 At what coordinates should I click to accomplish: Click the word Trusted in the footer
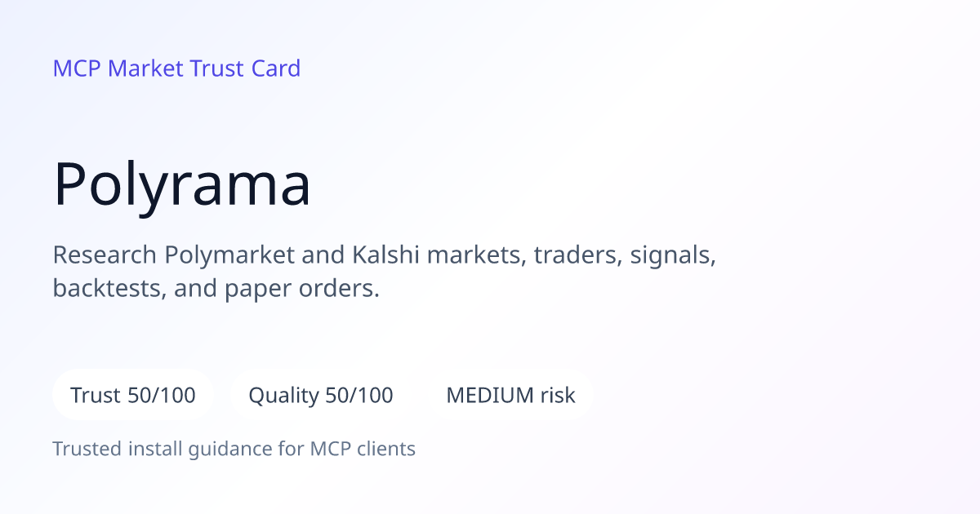tap(88, 449)
